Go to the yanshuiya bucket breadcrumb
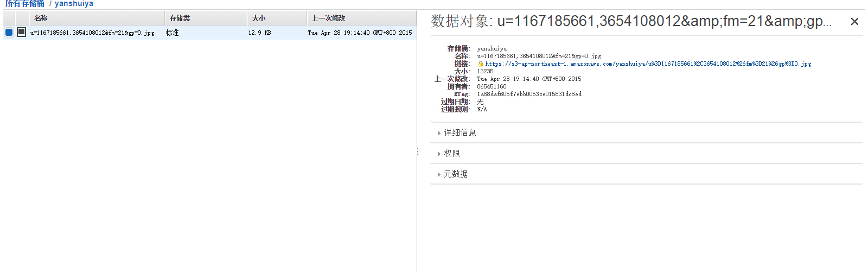868x272 pixels. [74, 4]
